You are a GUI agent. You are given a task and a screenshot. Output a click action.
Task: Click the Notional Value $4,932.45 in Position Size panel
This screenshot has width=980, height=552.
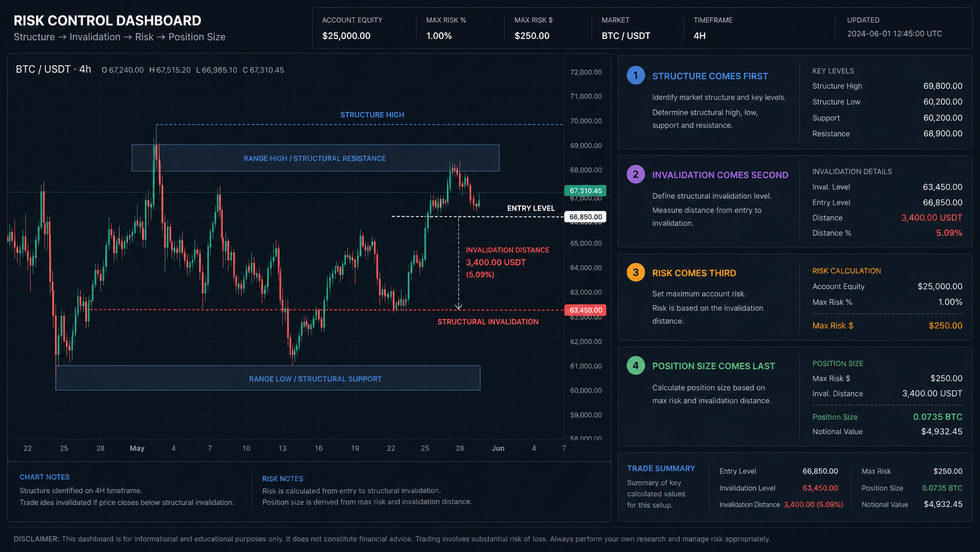(x=942, y=432)
